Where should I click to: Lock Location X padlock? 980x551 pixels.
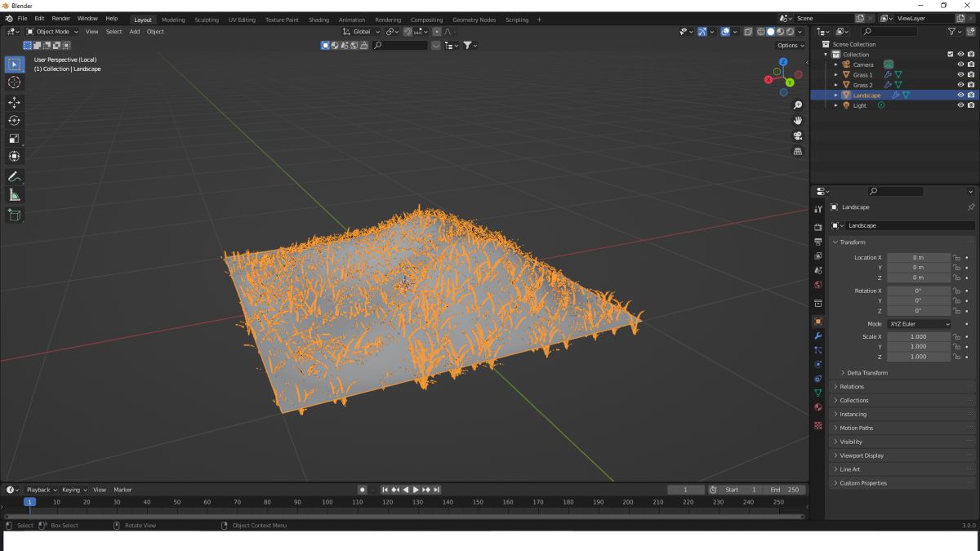pos(956,257)
